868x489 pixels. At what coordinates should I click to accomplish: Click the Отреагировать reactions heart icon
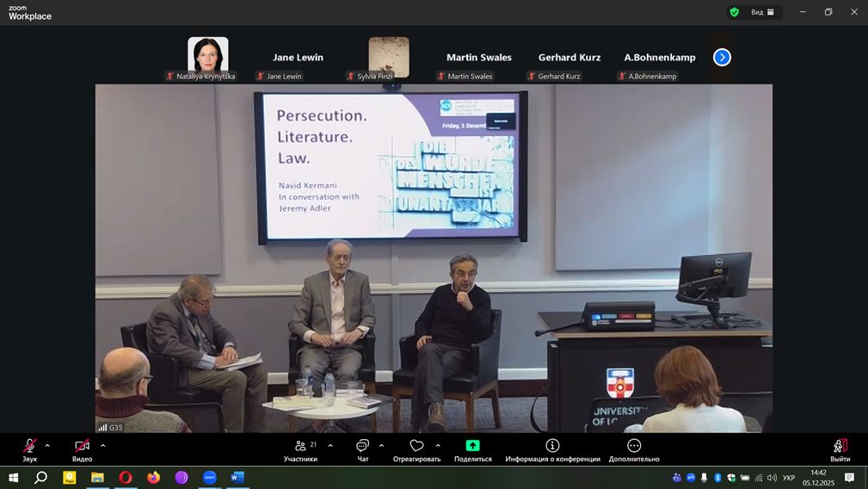coord(416,446)
